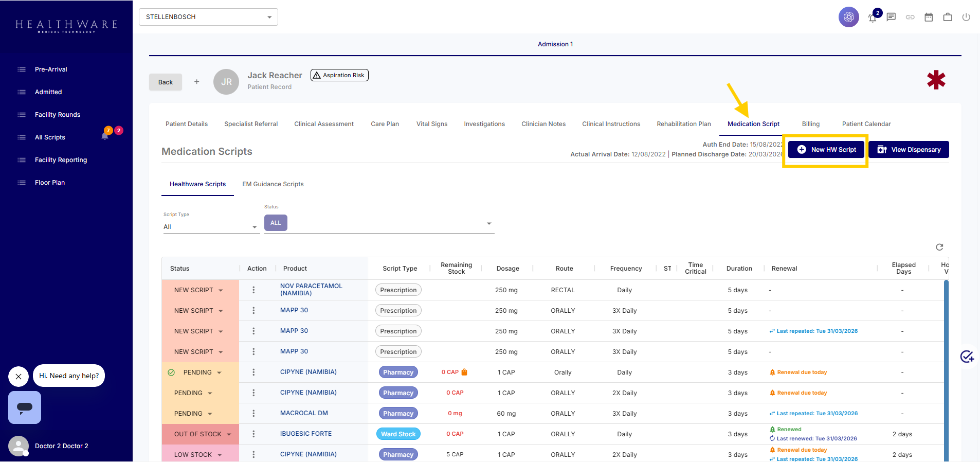980x462 pixels.
Task: Open the chatbot help widget
Action: pyautogui.click(x=25, y=407)
